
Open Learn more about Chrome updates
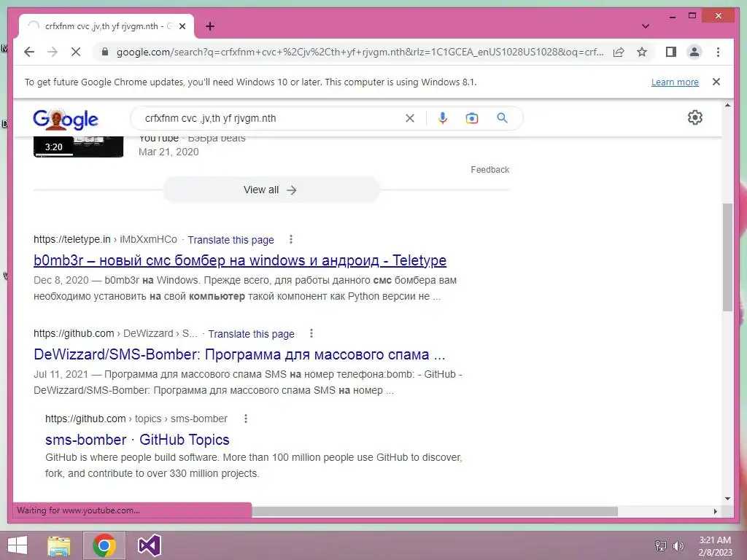pyautogui.click(x=675, y=82)
